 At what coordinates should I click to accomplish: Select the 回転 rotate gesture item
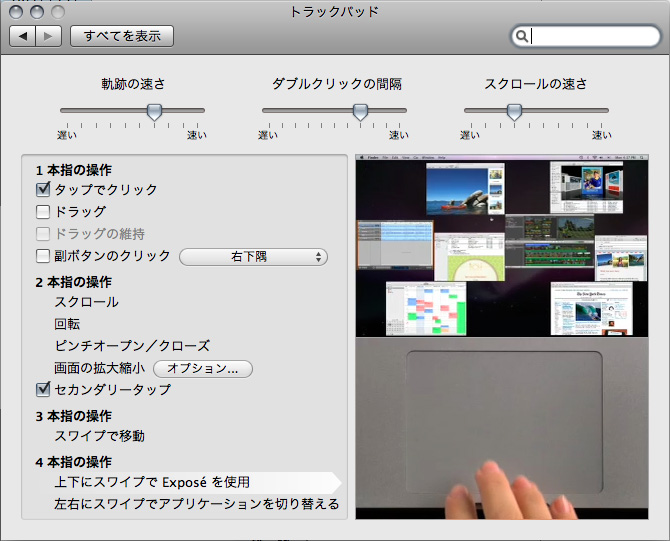pyautogui.click(x=67, y=324)
